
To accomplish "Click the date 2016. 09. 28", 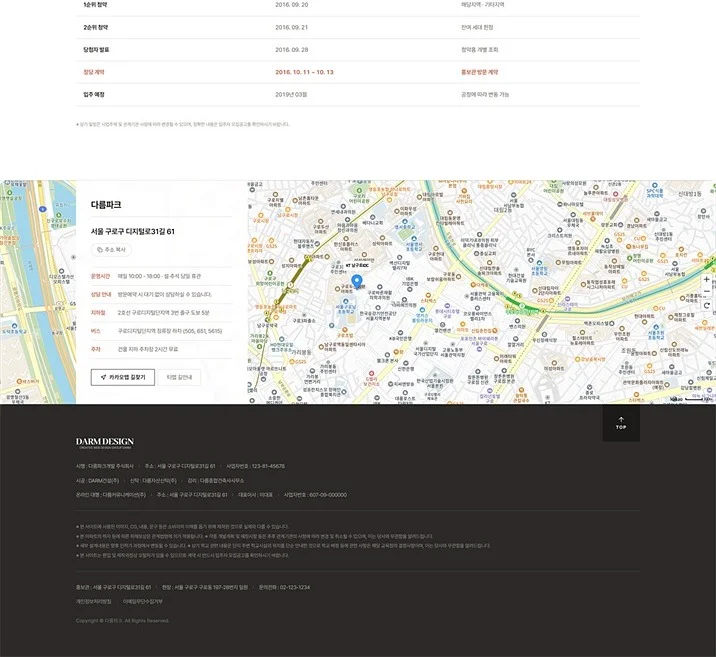I will point(291,50).
